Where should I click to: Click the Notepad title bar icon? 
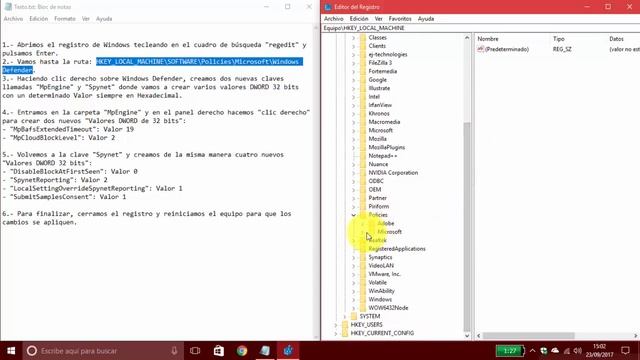(x=8, y=7)
